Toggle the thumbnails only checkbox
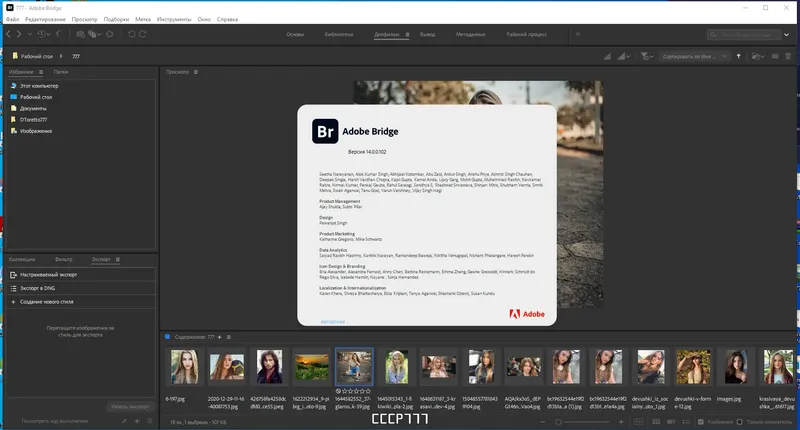The width and height of the screenshot is (800, 430). pyautogui.click(x=739, y=422)
